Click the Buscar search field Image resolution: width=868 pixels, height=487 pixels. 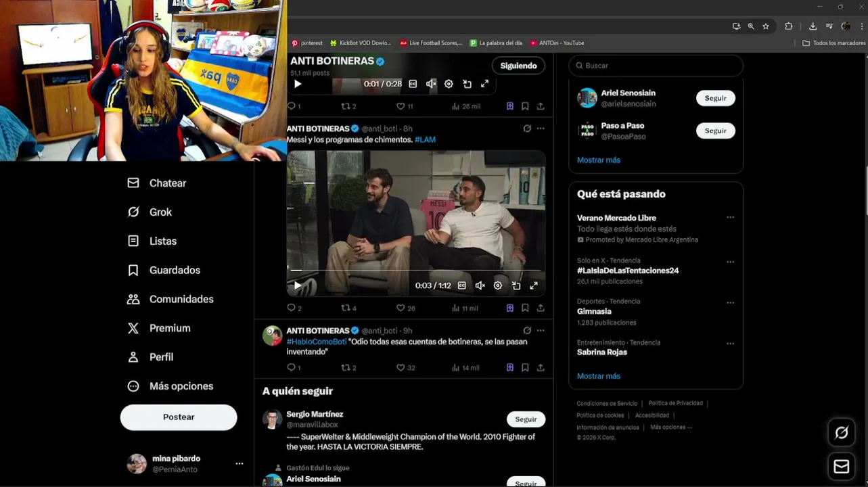coord(656,66)
